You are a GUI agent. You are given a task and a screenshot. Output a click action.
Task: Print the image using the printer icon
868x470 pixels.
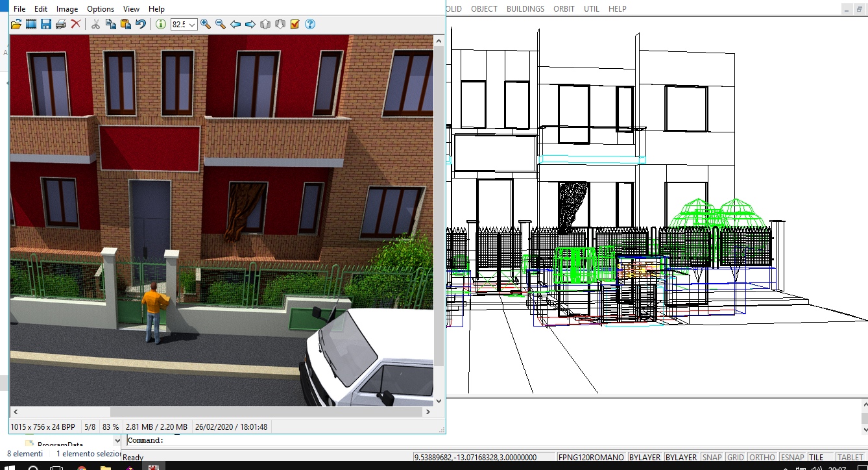coord(61,24)
